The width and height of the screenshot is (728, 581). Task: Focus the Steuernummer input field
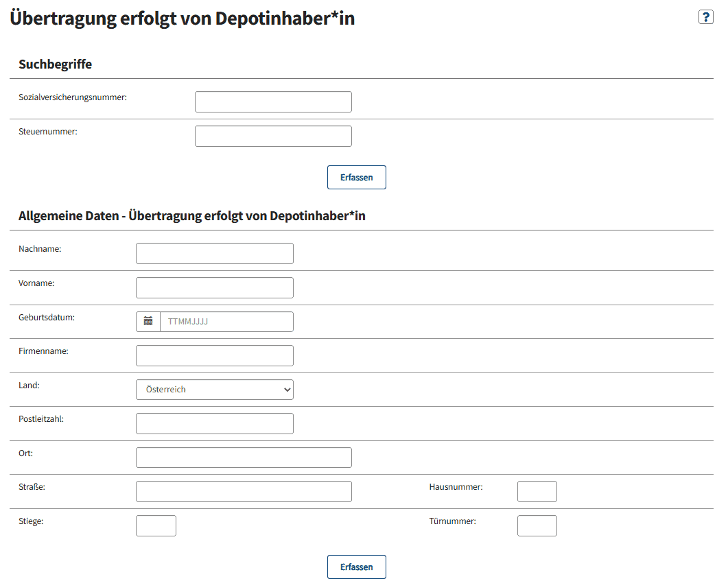[x=273, y=136]
